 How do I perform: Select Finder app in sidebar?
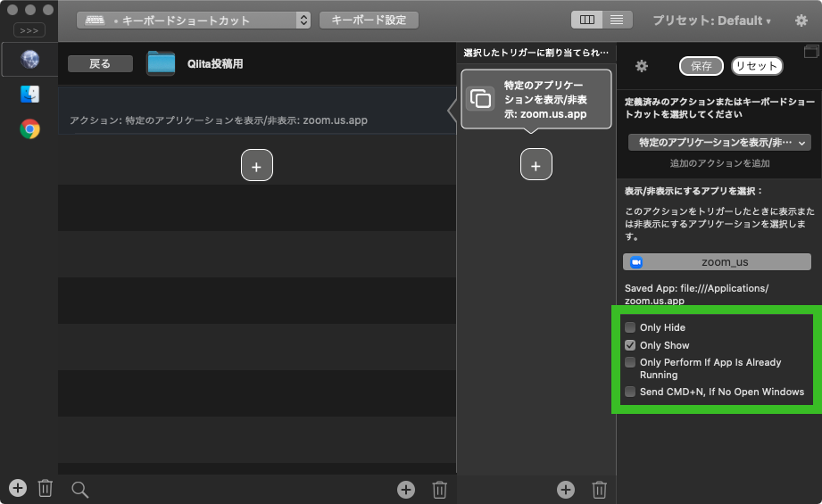click(29, 95)
